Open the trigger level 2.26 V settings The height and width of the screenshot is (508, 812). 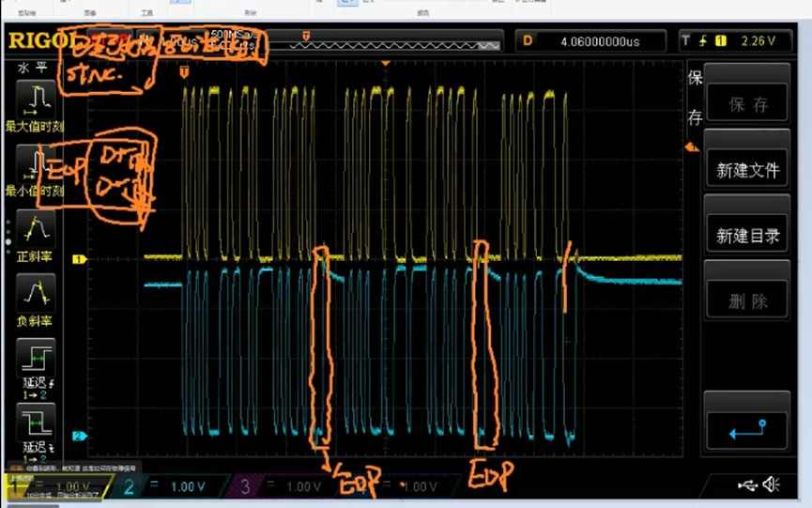point(734,41)
